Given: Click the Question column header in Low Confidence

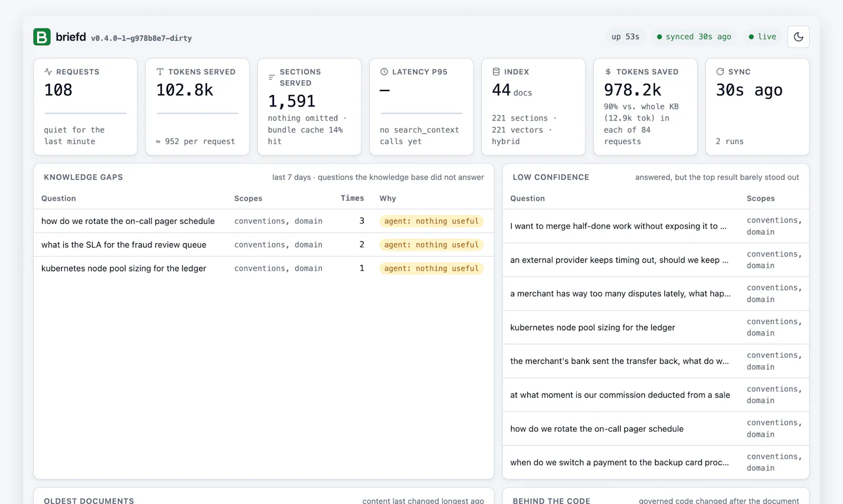Looking at the screenshot, I should click(527, 199).
